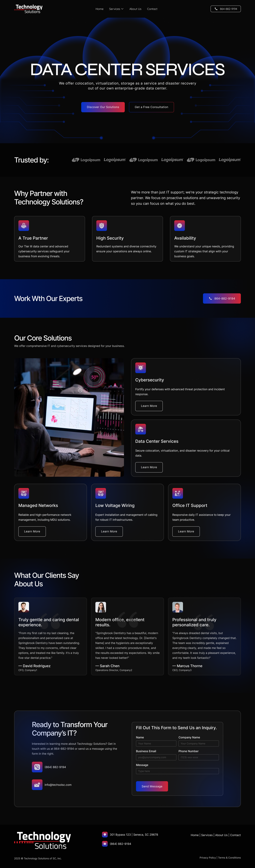Click the DATA CENTER SERVICES hero heading

pos(127,69)
